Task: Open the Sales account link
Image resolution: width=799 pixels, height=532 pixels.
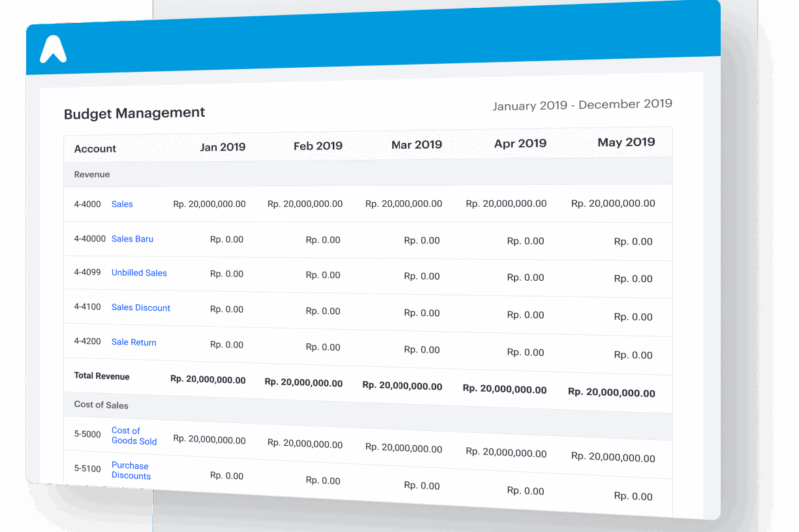Action: coord(122,204)
